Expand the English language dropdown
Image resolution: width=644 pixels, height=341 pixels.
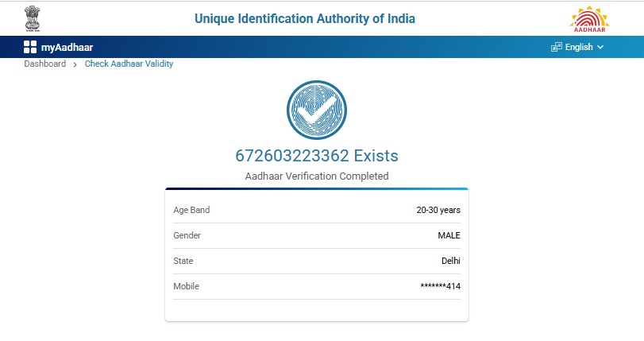click(578, 47)
